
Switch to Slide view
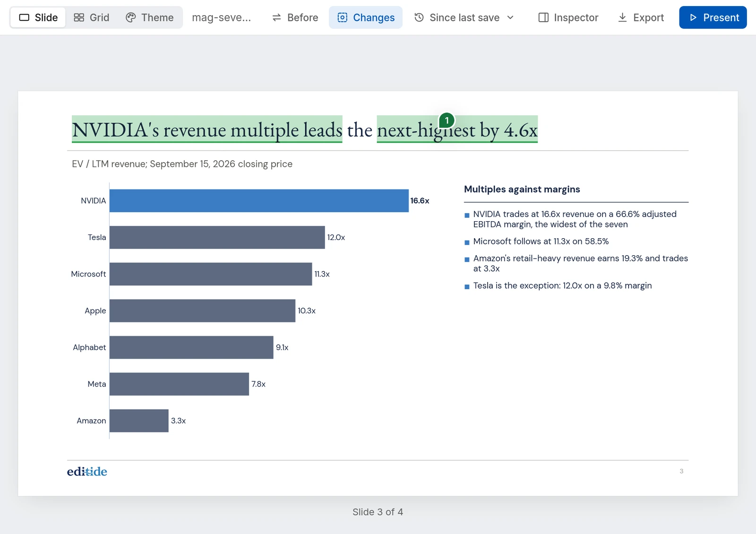[x=38, y=17]
